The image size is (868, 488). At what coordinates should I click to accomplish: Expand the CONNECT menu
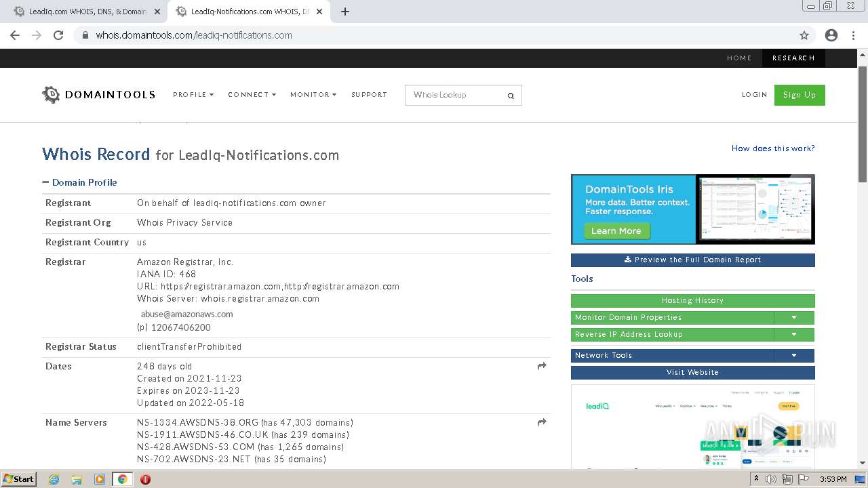tap(252, 95)
